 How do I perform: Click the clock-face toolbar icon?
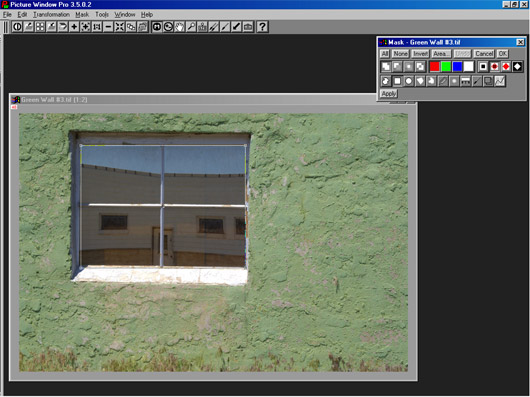[168, 27]
